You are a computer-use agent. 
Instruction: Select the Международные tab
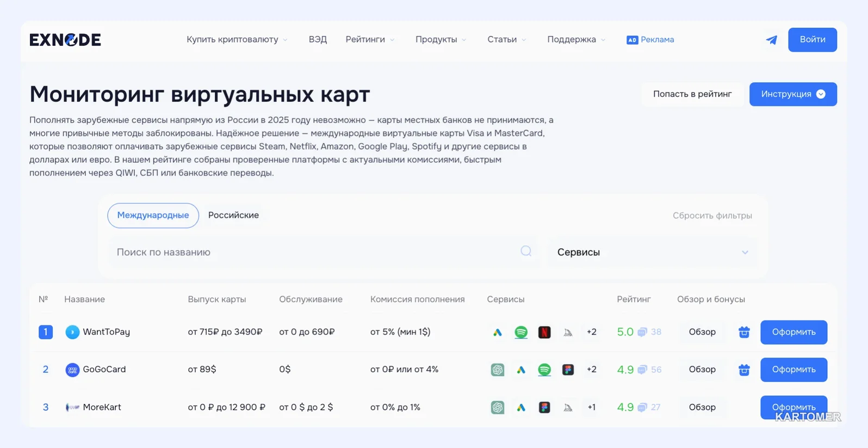pos(153,216)
